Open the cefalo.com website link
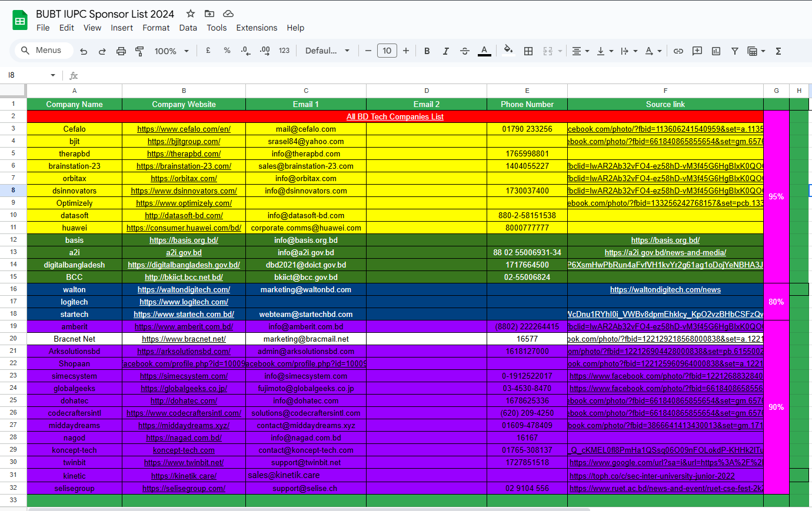The height and width of the screenshot is (511, 812). tap(184, 129)
